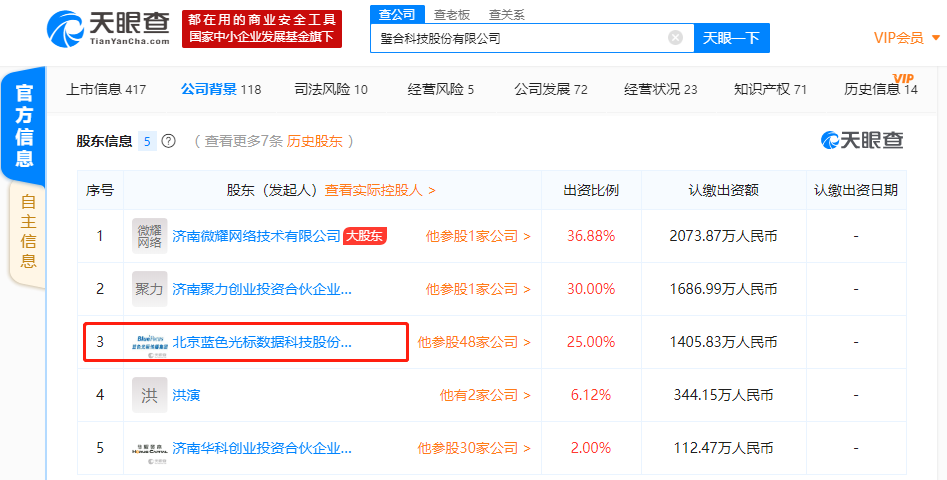
Task: Expand 他参股48家公司 link
Action: (x=474, y=342)
